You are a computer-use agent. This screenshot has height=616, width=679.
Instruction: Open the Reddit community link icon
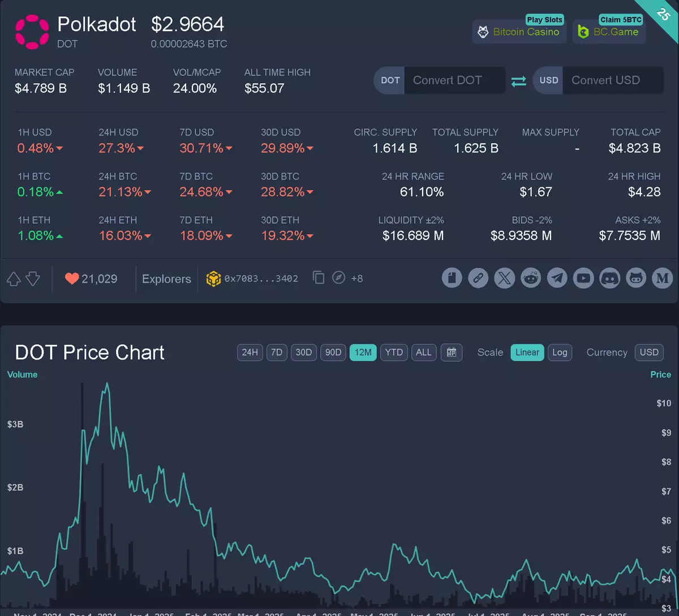[x=531, y=278]
